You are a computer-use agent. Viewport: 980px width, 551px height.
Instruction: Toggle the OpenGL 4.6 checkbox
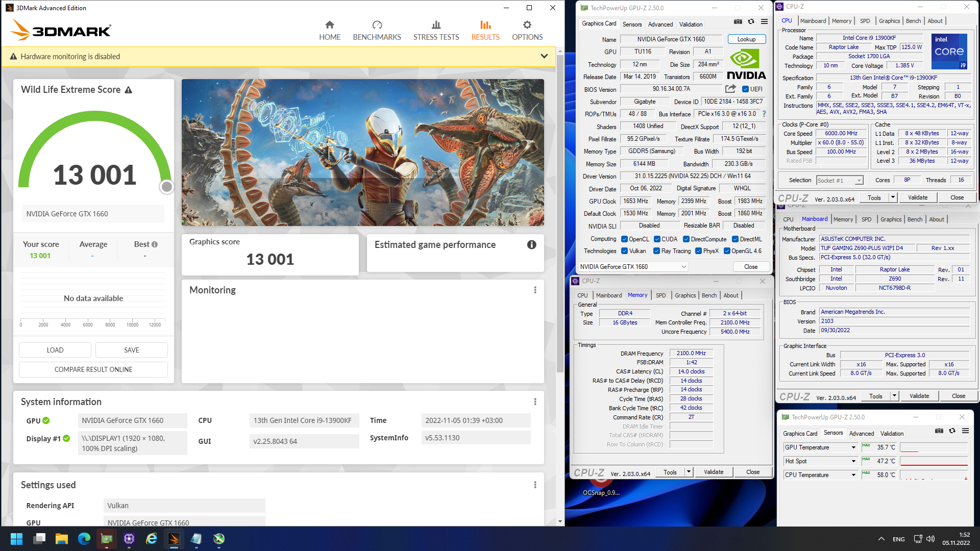tap(727, 251)
